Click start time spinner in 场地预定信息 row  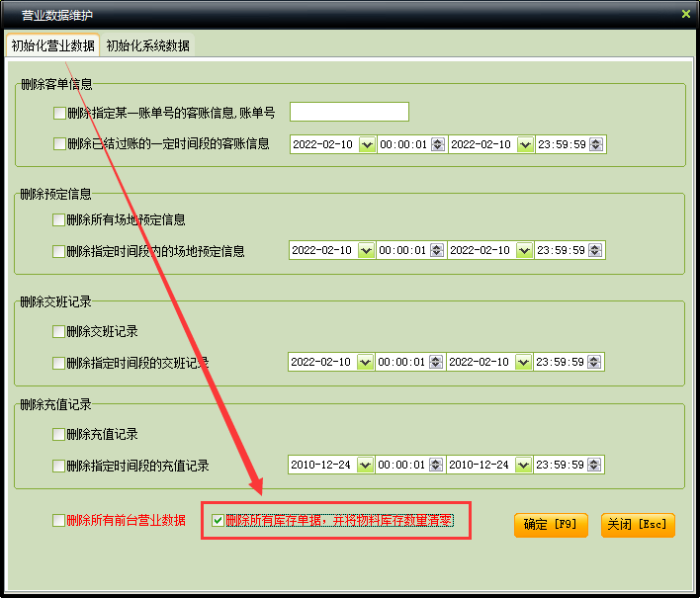point(437,250)
